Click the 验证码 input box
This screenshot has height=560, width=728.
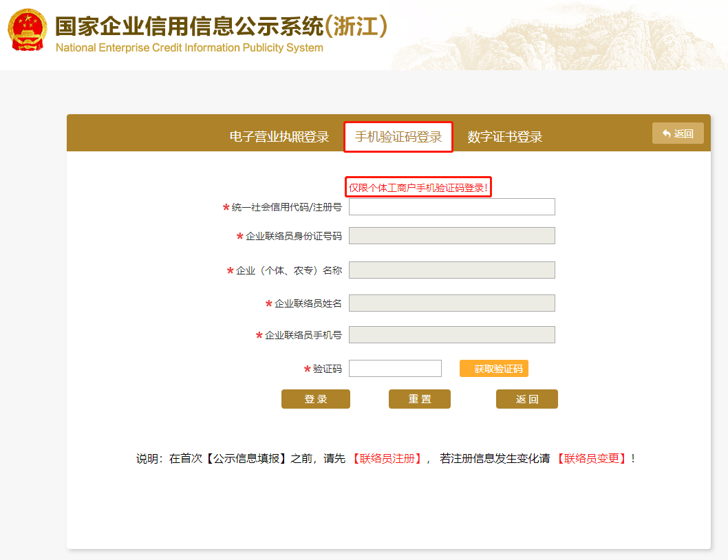[x=395, y=368]
